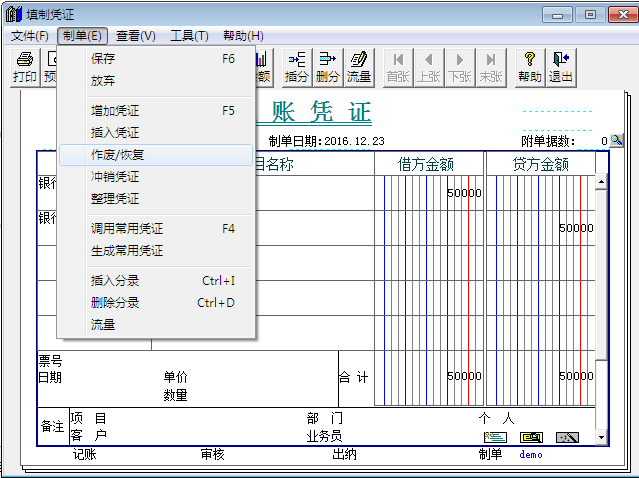Click the 退出 exit toolbar icon
The width and height of the screenshot is (639, 478).
pos(561,67)
